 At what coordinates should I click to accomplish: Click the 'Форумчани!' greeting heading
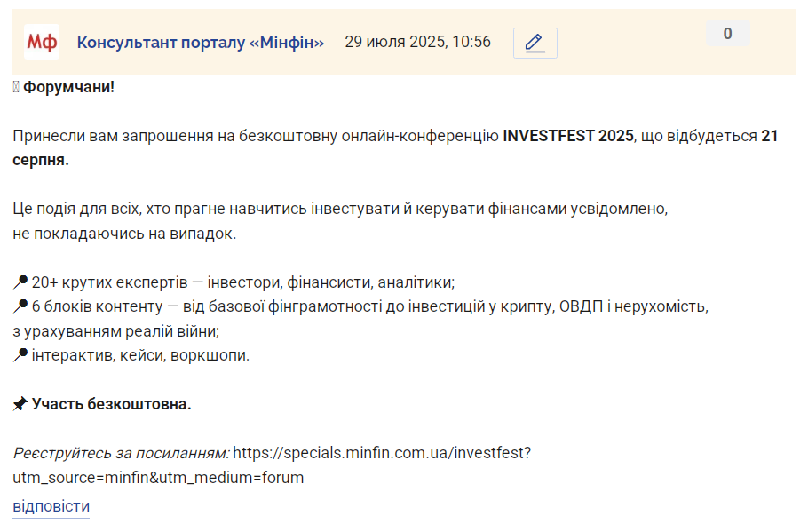[x=68, y=87]
